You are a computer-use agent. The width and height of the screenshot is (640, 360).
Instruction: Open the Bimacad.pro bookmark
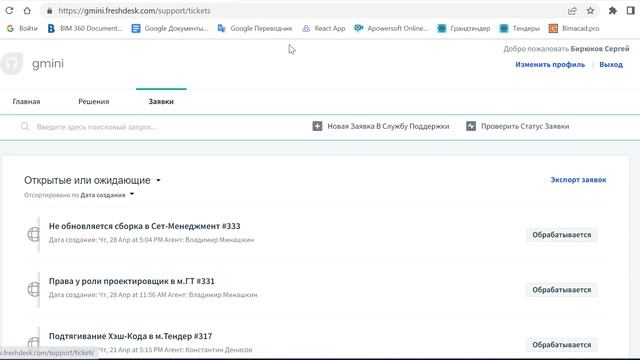pos(574,29)
